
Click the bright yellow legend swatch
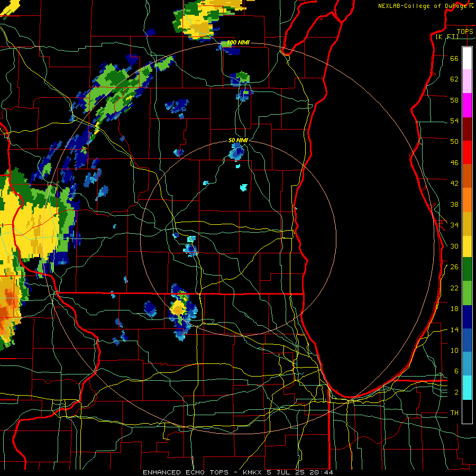pyautogui.click(x=467, y=246)
